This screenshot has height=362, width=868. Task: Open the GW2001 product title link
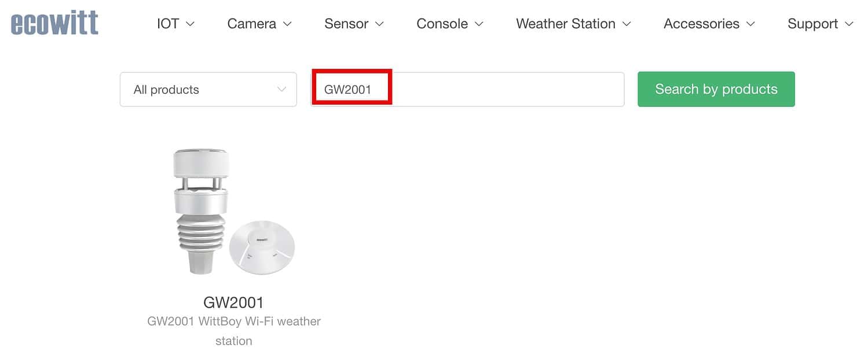coord(233,302)
